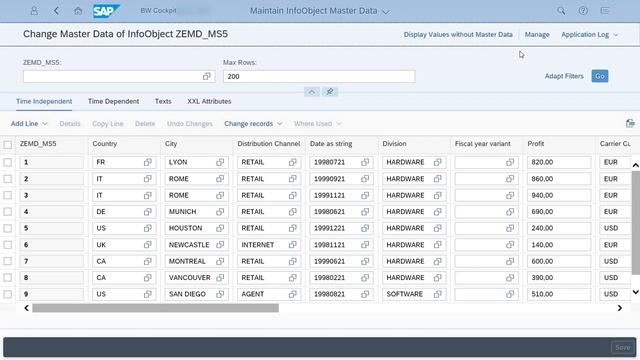Screen dimensions: 640x360
Task: Click the BW Cockpit header text
Action: [158, 11]
